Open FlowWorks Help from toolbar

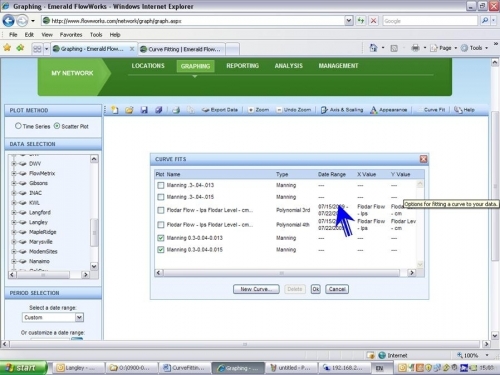[x=464, y=110]
